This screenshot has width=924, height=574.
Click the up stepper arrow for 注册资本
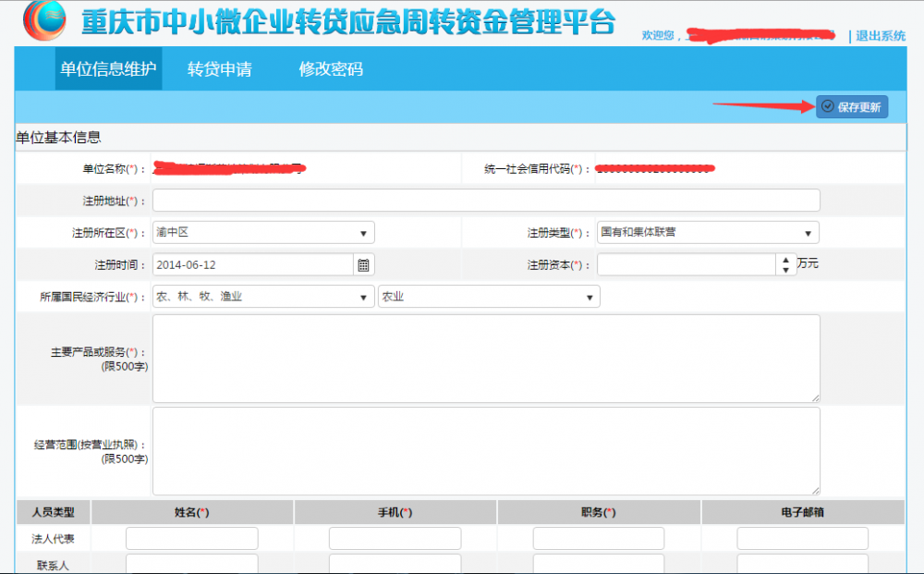pyautogui.click(x=784, y=259)
